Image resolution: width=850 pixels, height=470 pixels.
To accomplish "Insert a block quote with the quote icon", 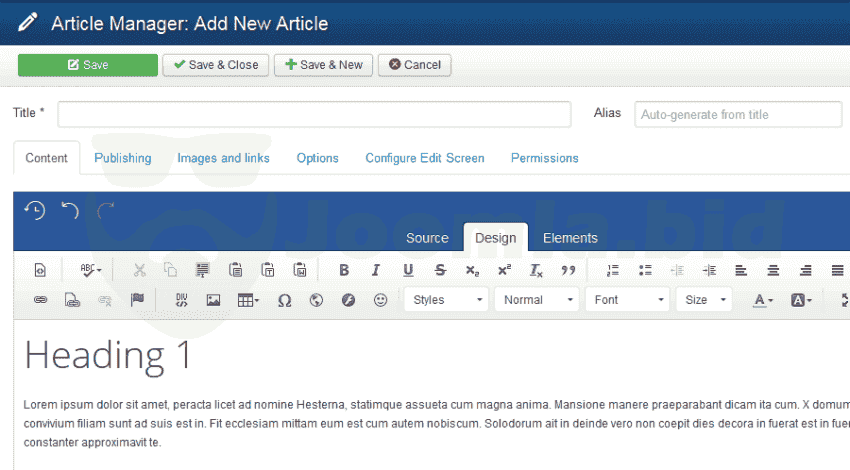I will click(x=568, y=270).
